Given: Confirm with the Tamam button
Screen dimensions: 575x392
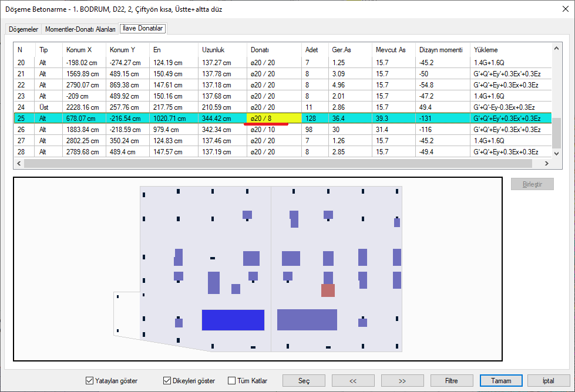Looking at the screenshot, I should tap(501, 381).
